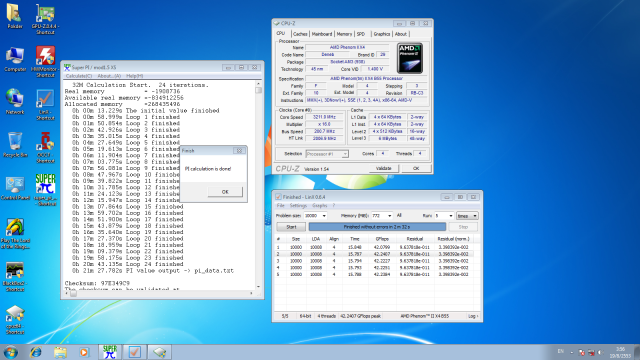The height and width of the screenshot is (360, 640).
Task: Open the Folder desktop icon
Action: [15, 16]
